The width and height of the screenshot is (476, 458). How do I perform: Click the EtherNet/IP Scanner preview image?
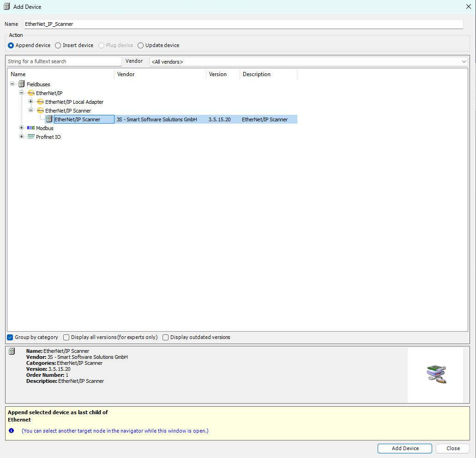pos(435,375)
